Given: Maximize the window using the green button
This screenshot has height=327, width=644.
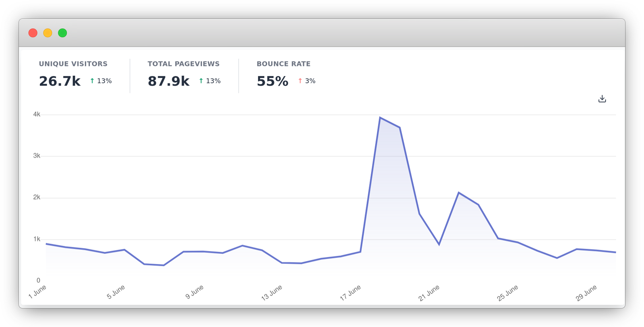Looking at the screenshot, I should 62,33.
